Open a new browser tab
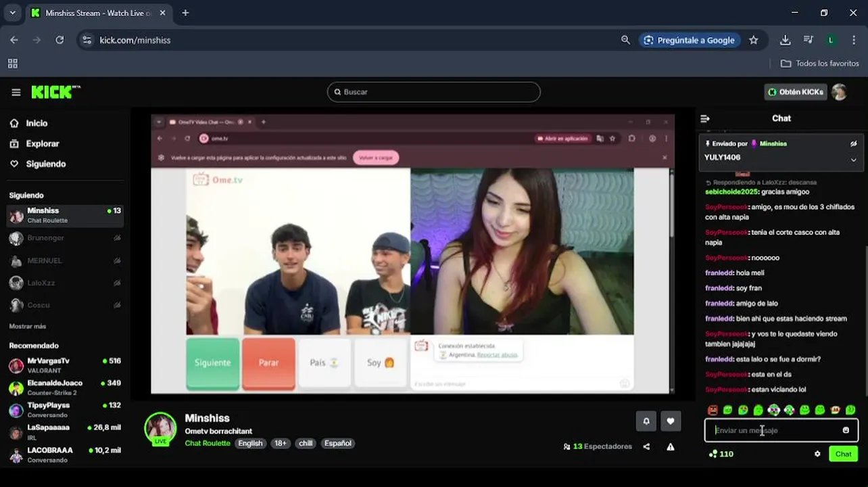The height and width of the screenshot is (487, 868). point(185,13)
